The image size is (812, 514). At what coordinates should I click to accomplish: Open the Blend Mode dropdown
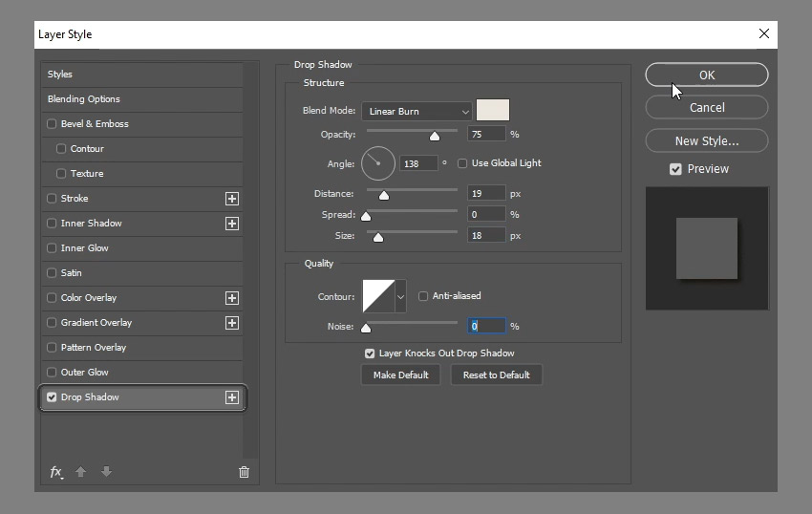[x=416, y=112]
